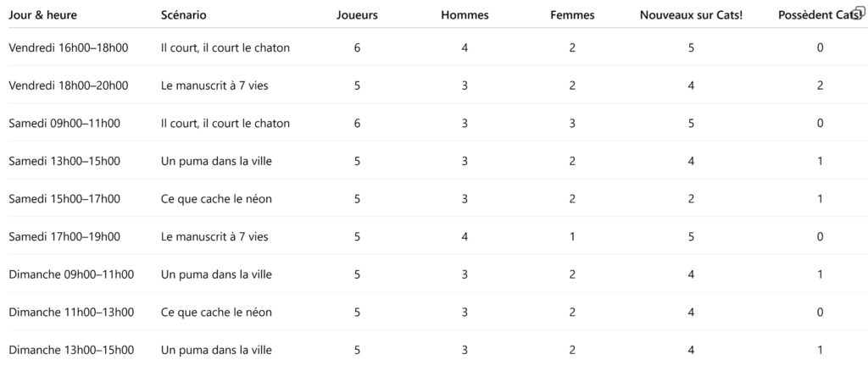Click the "Joueurs" column header
This screenshot has height=371, width=868.
coord(357,15)
